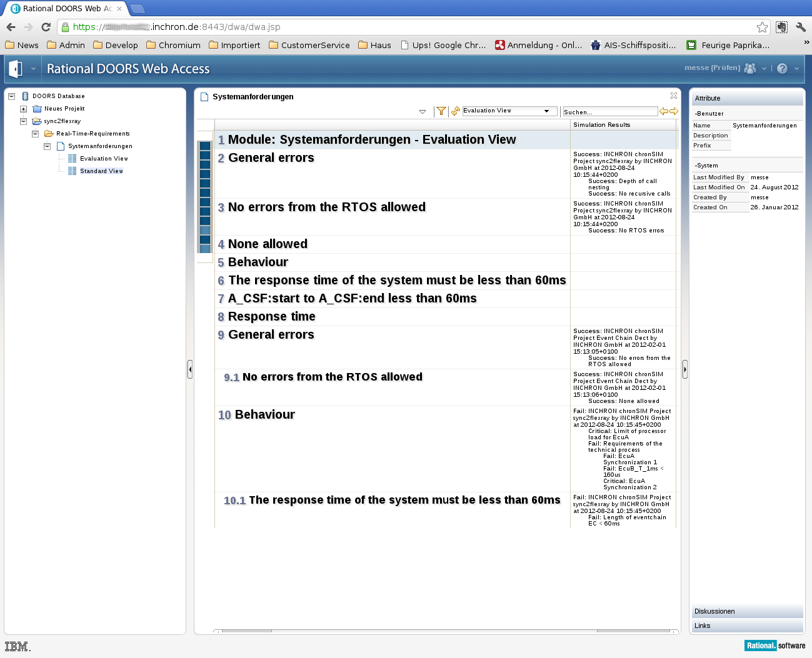Collapse the -System attribute group
This screenshot has height=658, width=812.
706,166
